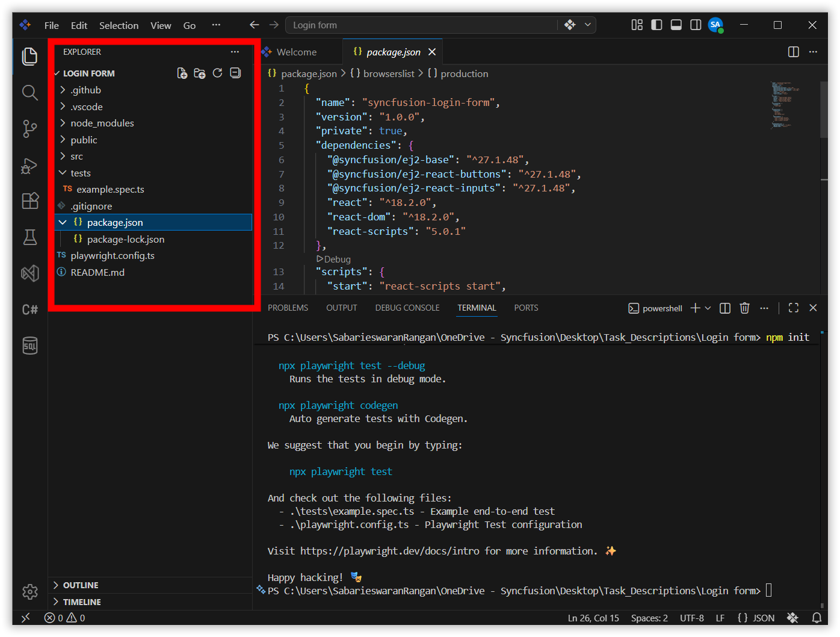Maximize the terminal panel size
The image size is (840, 637).
pyautogui.click(x=794, y=308)
